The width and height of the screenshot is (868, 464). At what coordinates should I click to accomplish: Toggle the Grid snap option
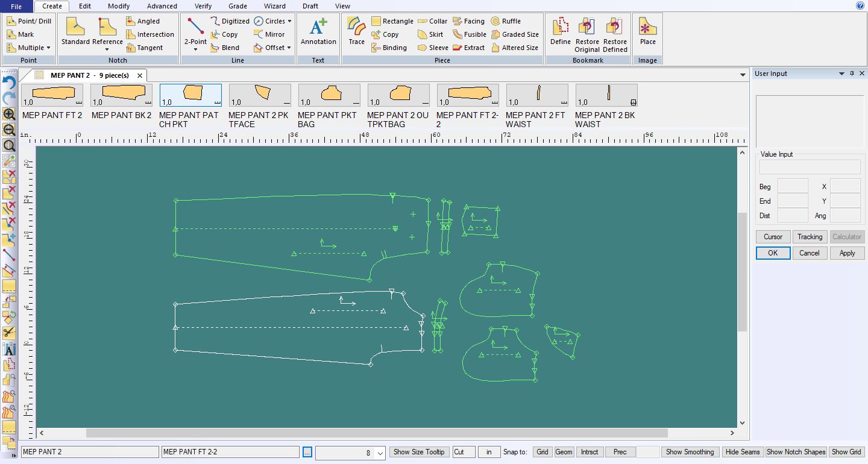[542, 452]
